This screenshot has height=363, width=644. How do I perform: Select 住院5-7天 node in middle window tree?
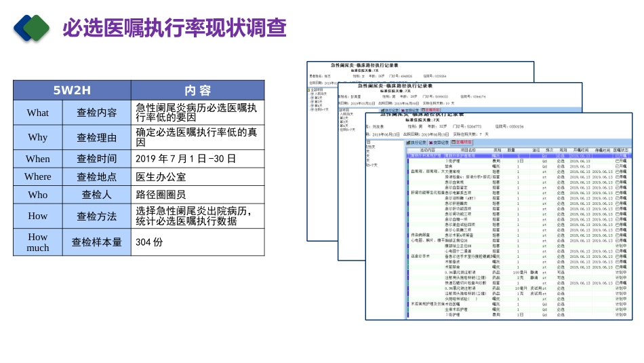348,130
